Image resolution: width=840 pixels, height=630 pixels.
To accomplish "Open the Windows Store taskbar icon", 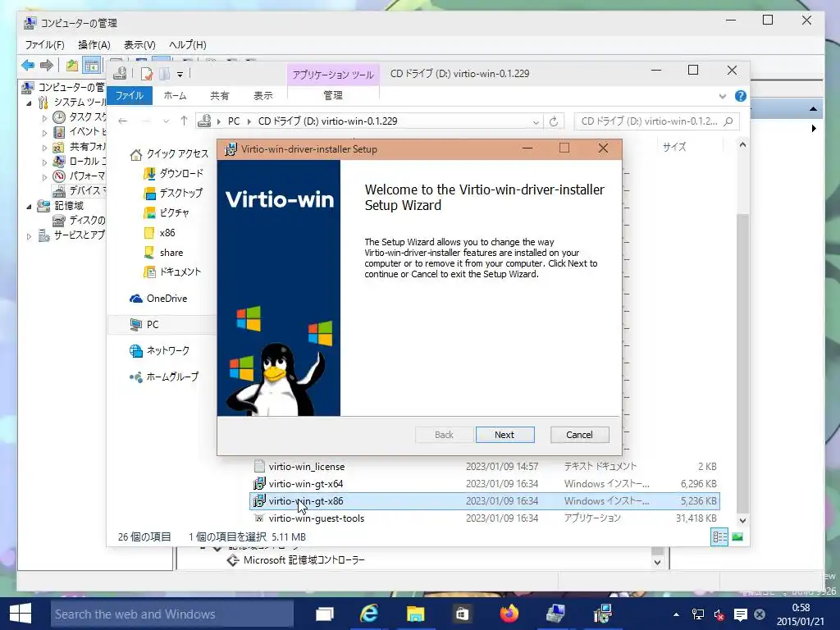I will tap(461, 614).
